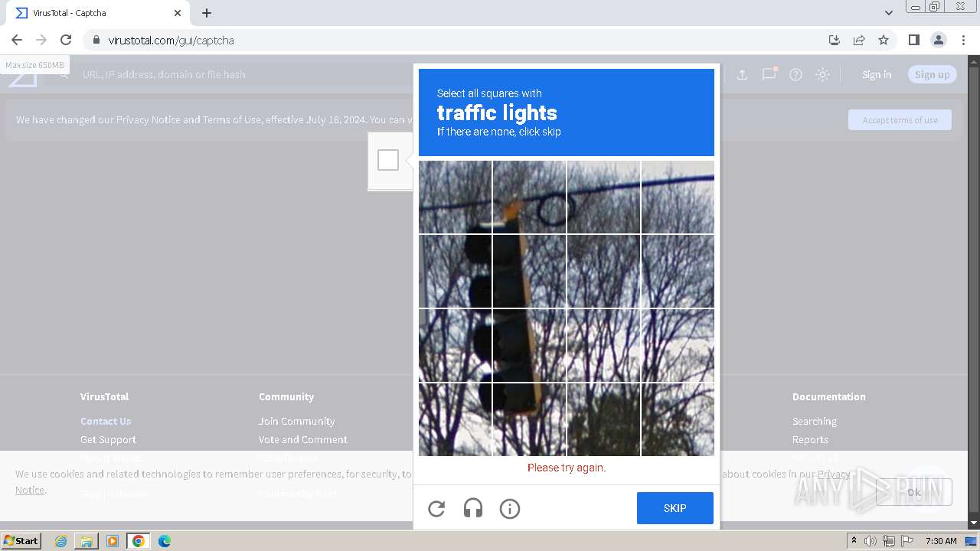Image resolution: width=980 pixels, height=551 pixels.
Task: Switch to audio captcha challenge
Action: pos(473,508)
